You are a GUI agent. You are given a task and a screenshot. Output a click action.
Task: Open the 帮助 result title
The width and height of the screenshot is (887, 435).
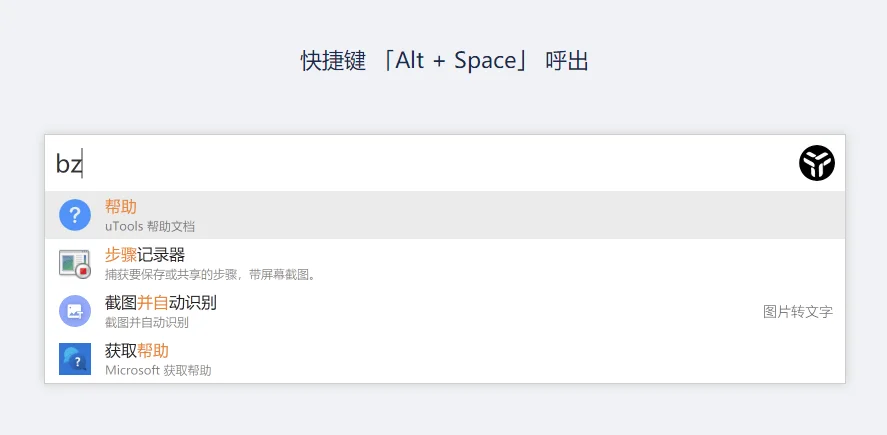click(x=120, y=207)
